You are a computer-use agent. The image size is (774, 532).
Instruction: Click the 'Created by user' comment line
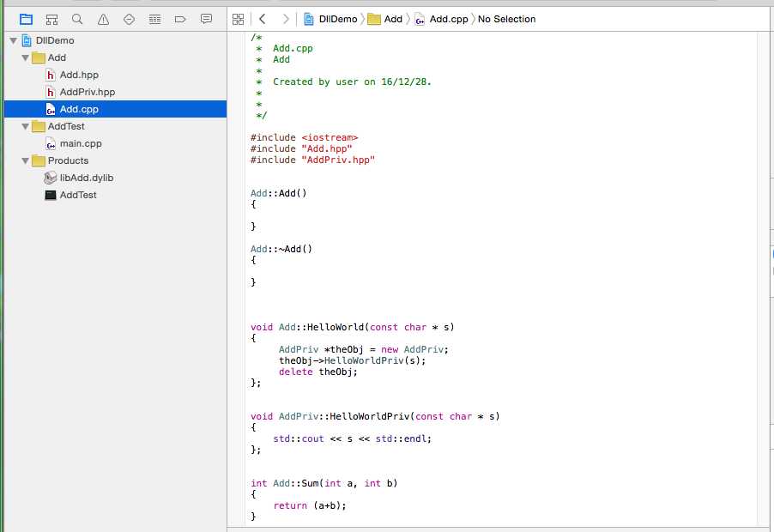coord(352,82)
